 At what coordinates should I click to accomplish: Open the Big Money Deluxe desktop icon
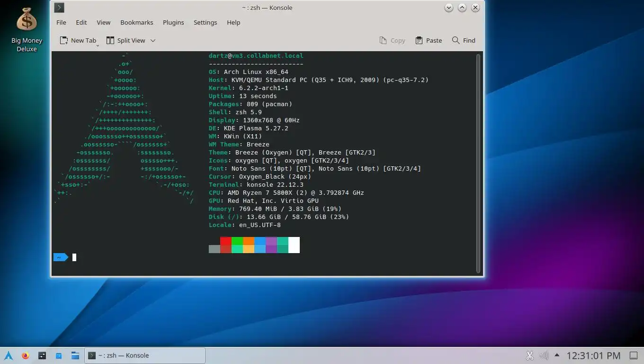27,30
